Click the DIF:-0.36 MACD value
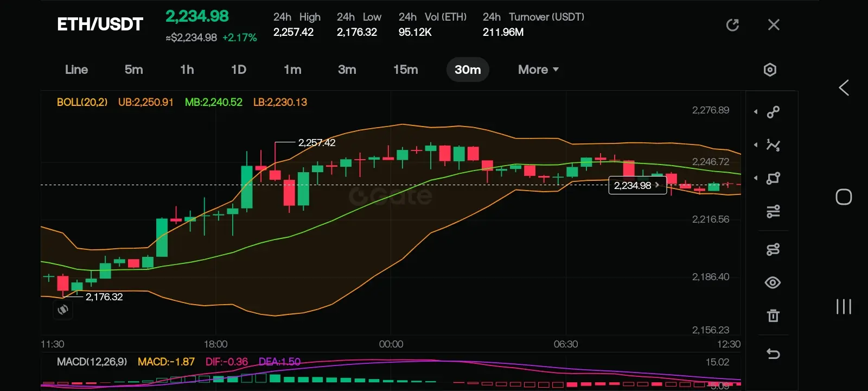This screenshot has width=868, height=391. [227, 362]
